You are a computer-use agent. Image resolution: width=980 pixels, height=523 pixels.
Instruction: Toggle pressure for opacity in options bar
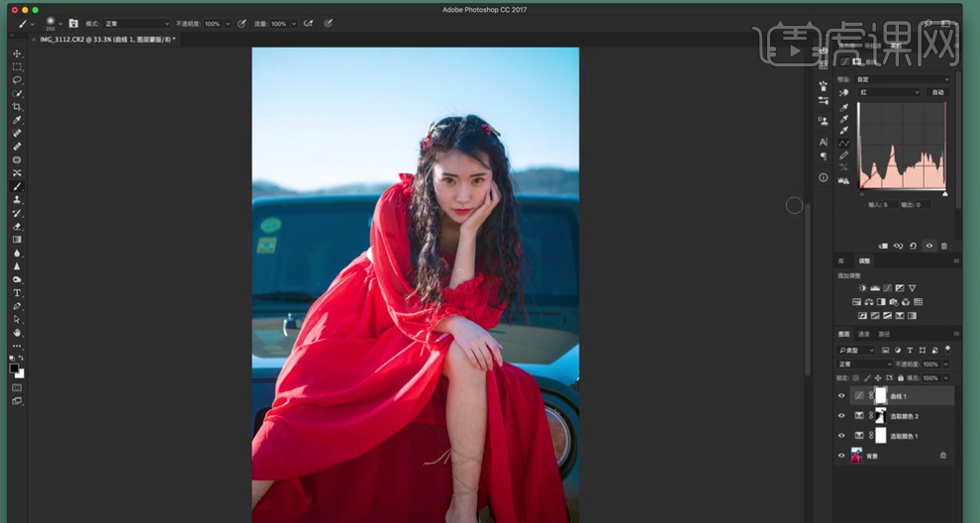point(242,23)
